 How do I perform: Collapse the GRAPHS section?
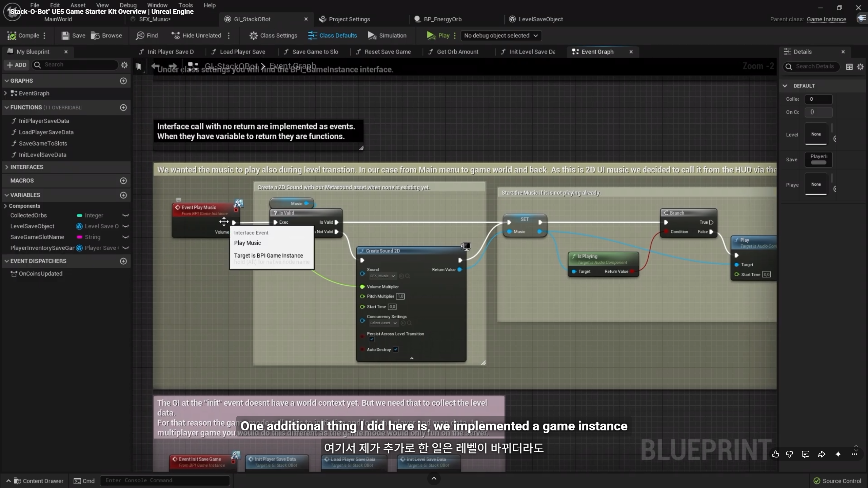click(x=6, y=81)
